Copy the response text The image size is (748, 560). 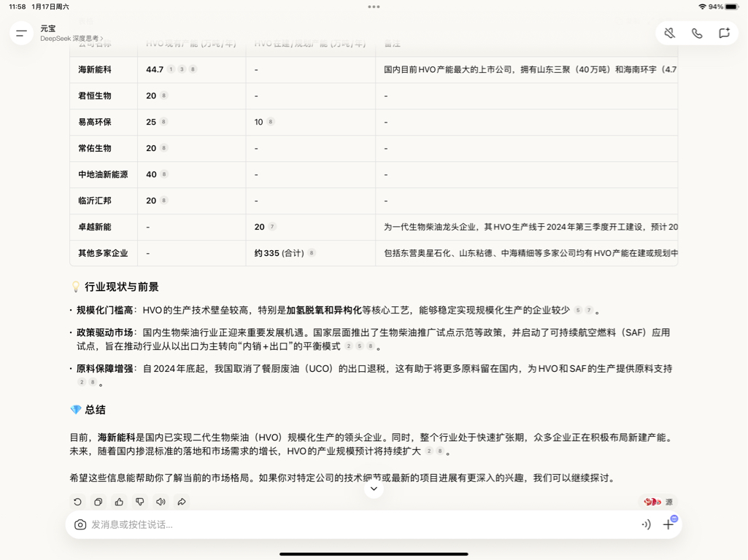[x=99, y=502]
